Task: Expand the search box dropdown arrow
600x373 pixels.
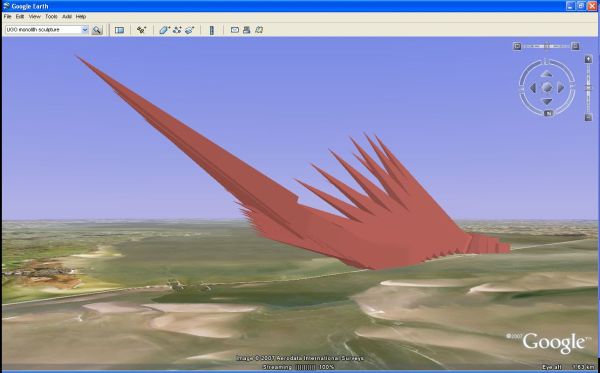Action: [85, 30]
